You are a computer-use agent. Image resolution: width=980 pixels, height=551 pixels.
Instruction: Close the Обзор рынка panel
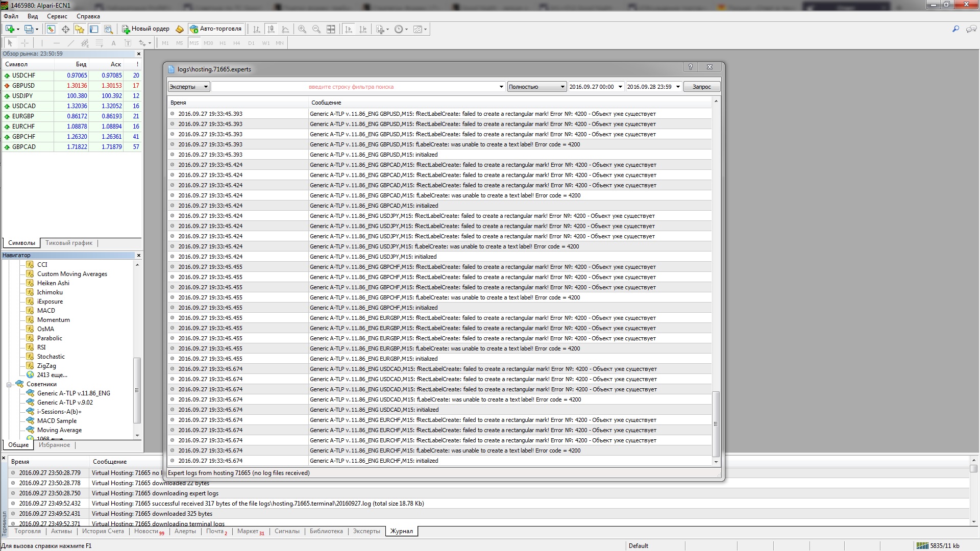pyautogui.click(x=138, y=54)
